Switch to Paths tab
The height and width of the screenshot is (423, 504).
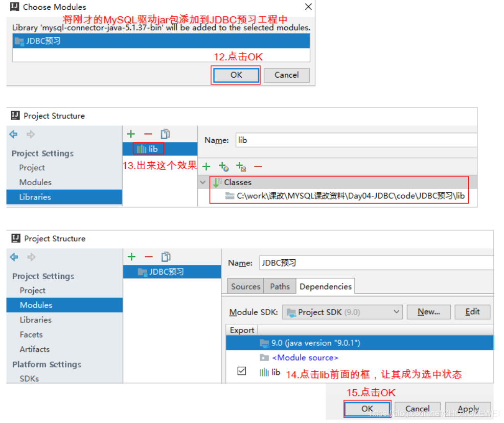coord(280,286)
